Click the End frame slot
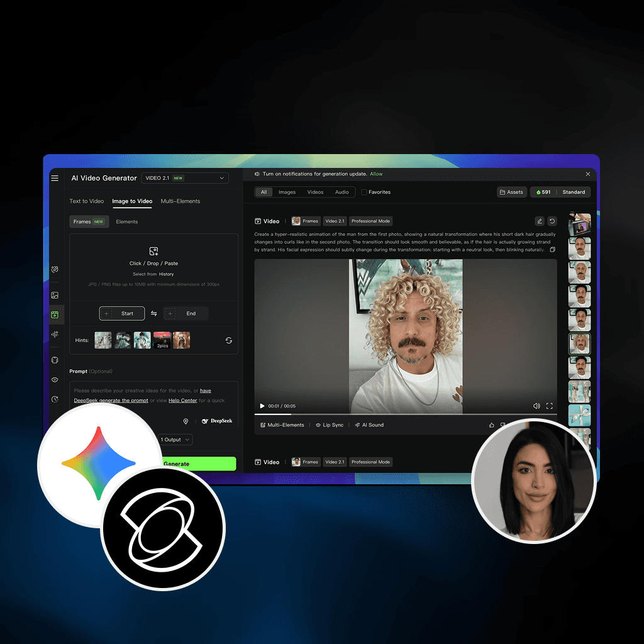 click(186, 313)
